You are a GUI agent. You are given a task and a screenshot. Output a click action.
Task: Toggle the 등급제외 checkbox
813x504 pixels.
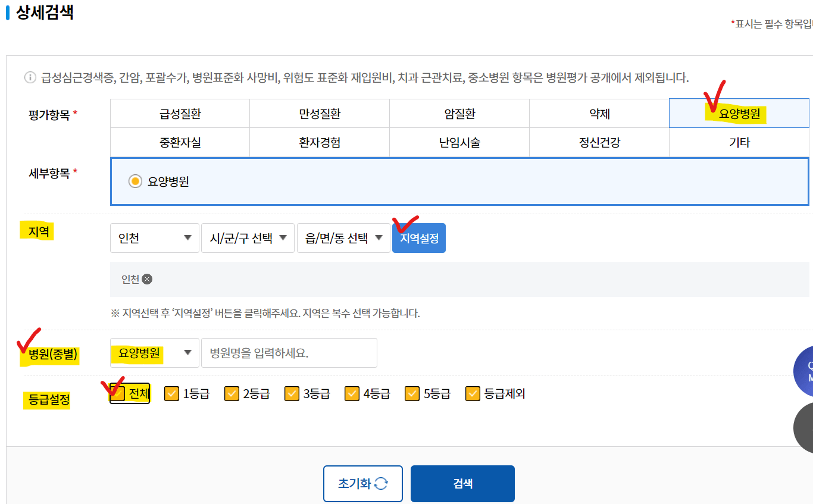(473, 394)
